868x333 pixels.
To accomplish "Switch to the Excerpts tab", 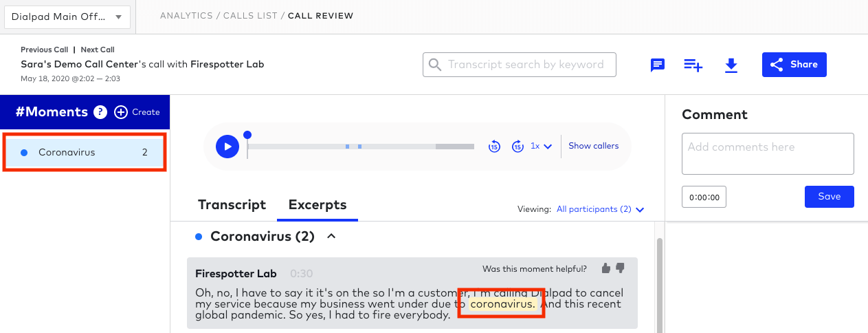I will 318,204.
